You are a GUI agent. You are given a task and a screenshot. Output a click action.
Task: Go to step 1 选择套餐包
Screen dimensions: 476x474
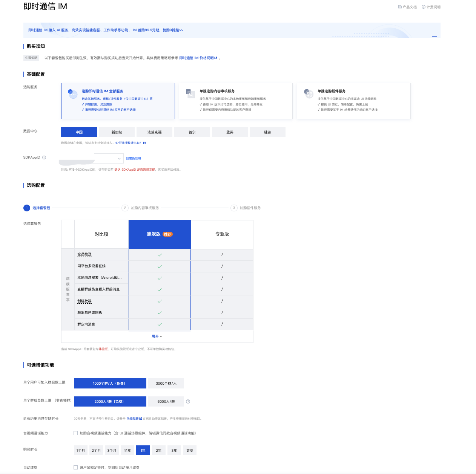37,208
